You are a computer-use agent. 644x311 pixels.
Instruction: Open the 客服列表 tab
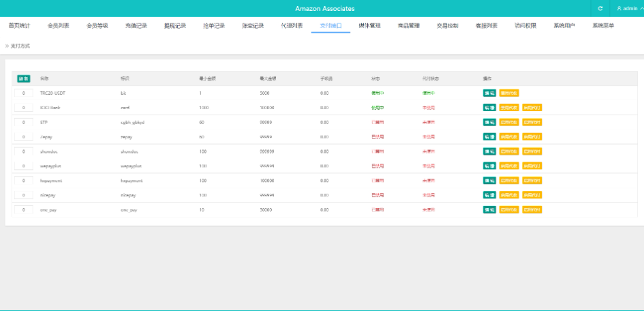[x=487, y=25]
